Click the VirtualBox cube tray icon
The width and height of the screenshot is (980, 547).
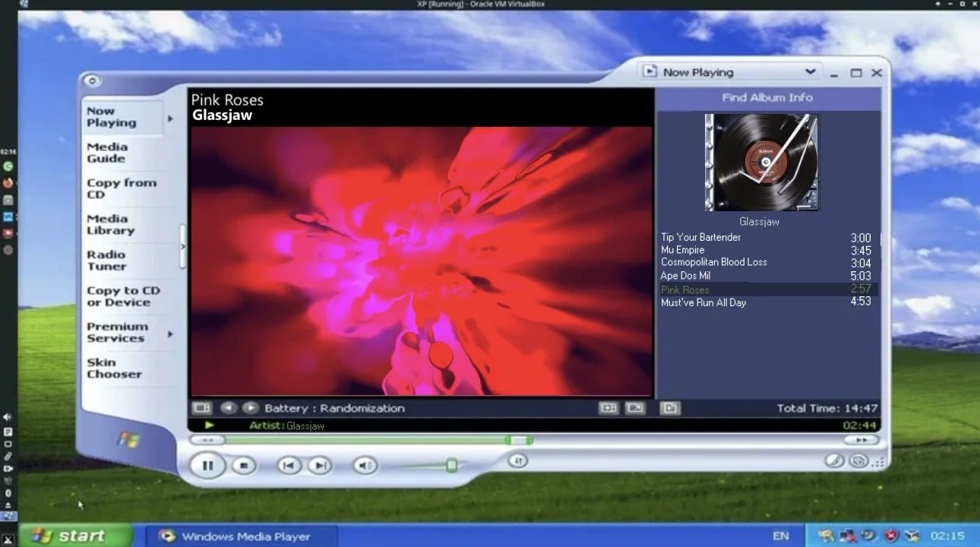coord(912,536)
